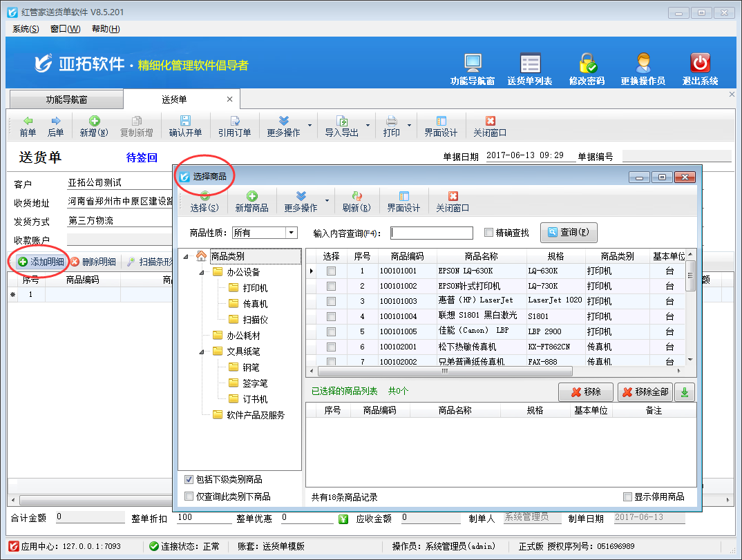Click the 移除全部 button
The height and width of the screenshot is (560, 742).
(645, 392)
